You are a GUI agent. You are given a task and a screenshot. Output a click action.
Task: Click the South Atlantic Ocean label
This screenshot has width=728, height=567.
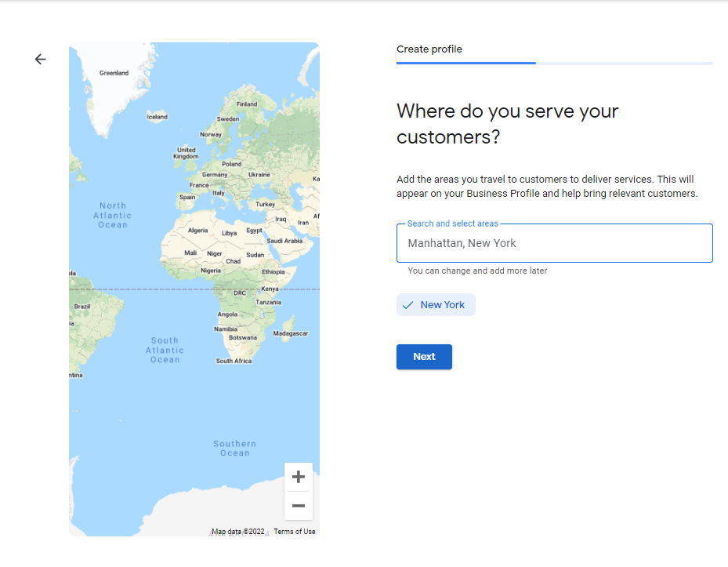[165, 350]
